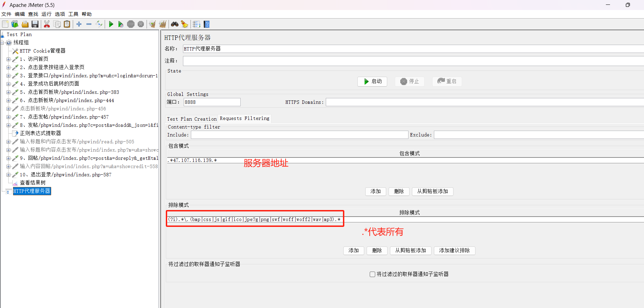This screenshot has height=308, width=644.
Task: Select the Test Plan root node
Action: pos(19,34)
